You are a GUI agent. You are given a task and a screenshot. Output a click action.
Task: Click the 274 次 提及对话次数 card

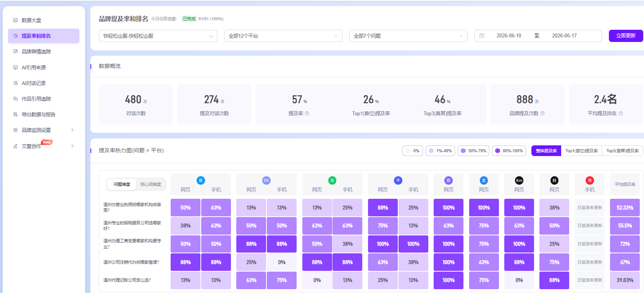coord(214,105)
